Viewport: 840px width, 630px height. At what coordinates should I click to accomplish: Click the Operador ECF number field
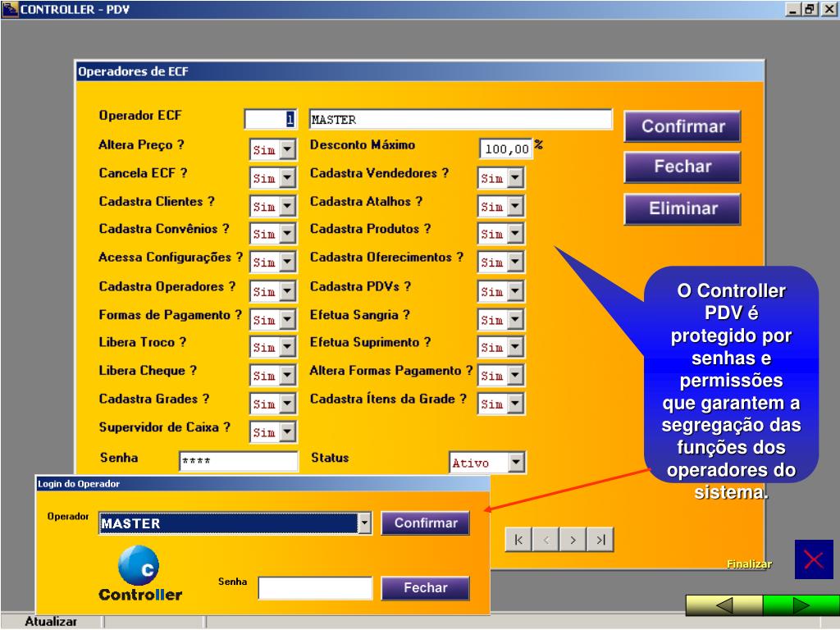(x=271, y=120)
